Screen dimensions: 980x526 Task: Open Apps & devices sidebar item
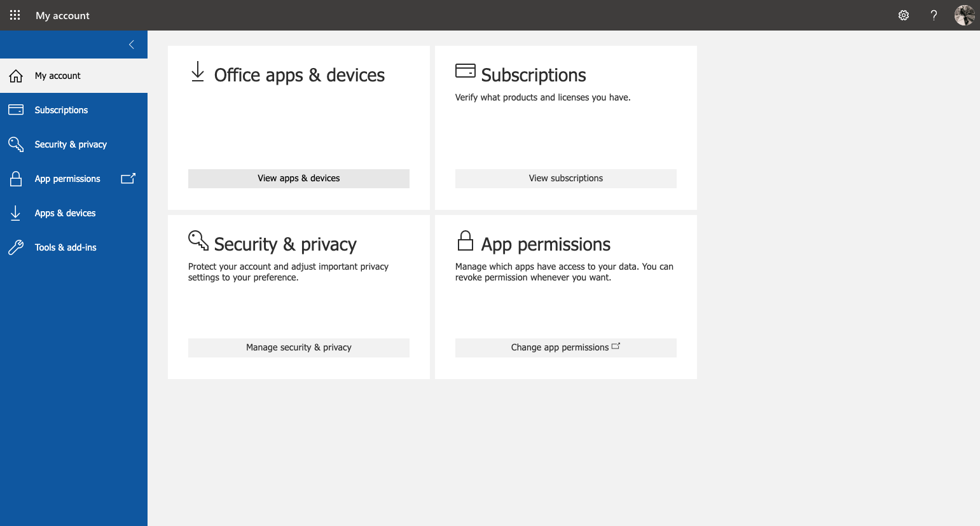(74, 213)
